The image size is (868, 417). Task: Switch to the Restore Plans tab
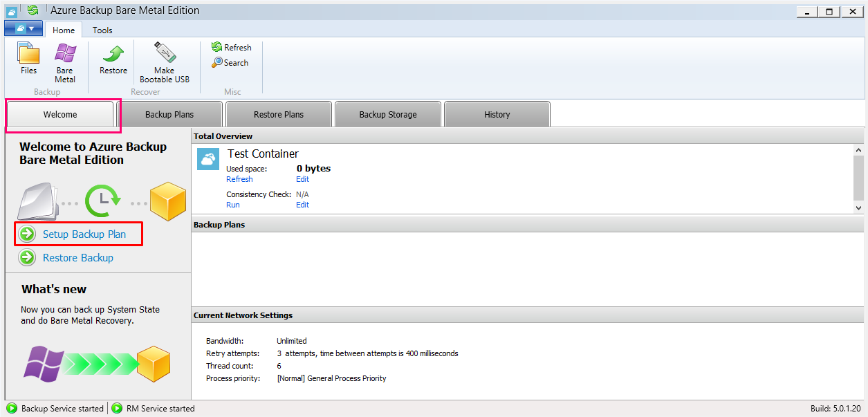tap(279, 115)
